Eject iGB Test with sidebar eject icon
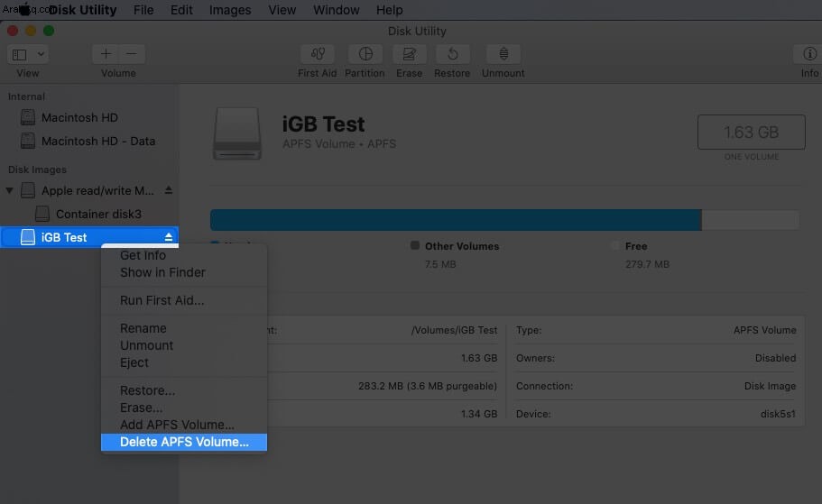822x504 pixels. (x=168, y=237)
